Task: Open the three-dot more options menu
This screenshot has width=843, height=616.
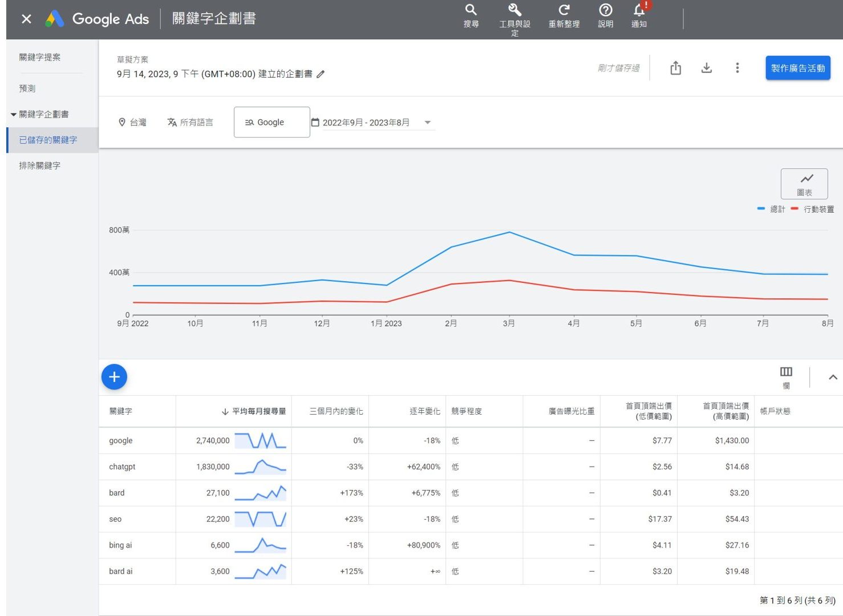Action: pos(737,68)
